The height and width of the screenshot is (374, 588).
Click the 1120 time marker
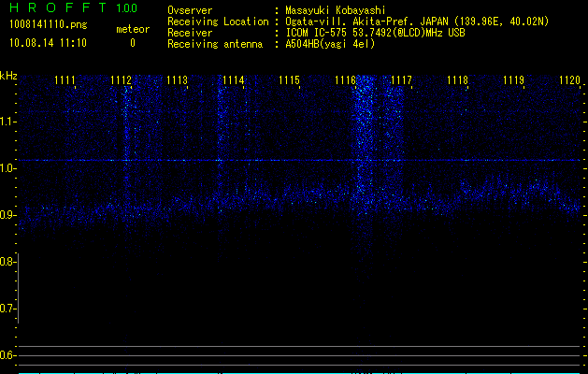coord(569,80)
